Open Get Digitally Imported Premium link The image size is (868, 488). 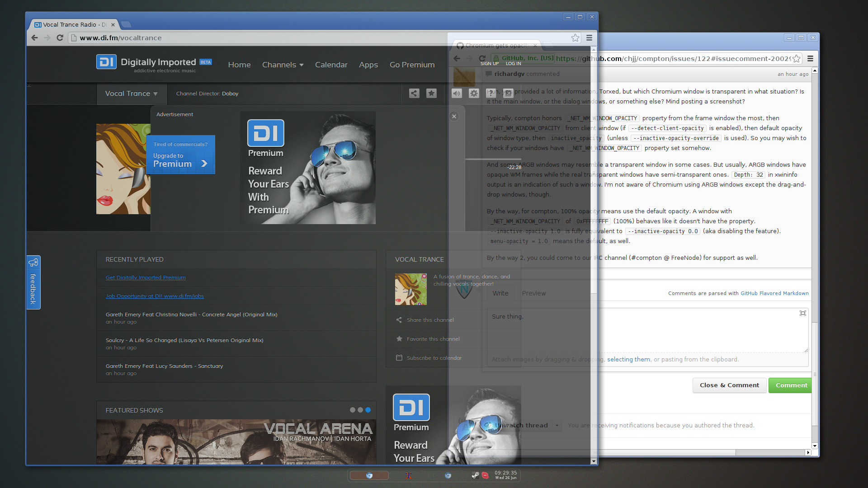[146, 277]
